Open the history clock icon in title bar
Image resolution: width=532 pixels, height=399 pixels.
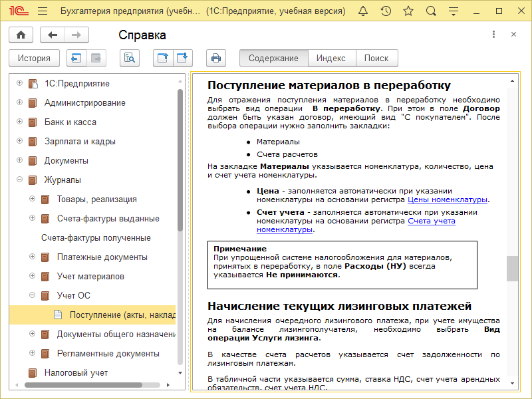(x=386, y=11)
